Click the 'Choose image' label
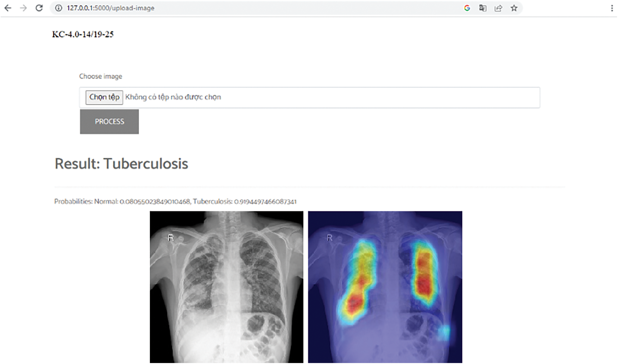Screen dimensions: 618x364 (101, 76)
